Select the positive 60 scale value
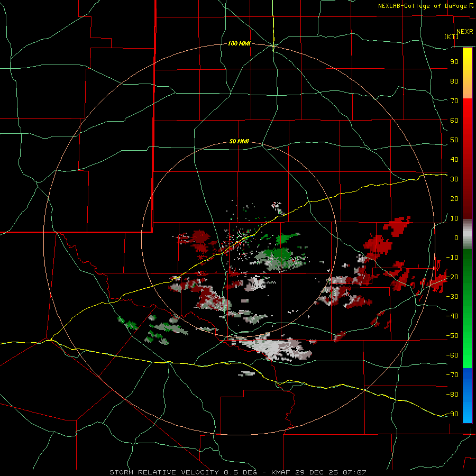476x476 pixels. (x=454, y=120)
